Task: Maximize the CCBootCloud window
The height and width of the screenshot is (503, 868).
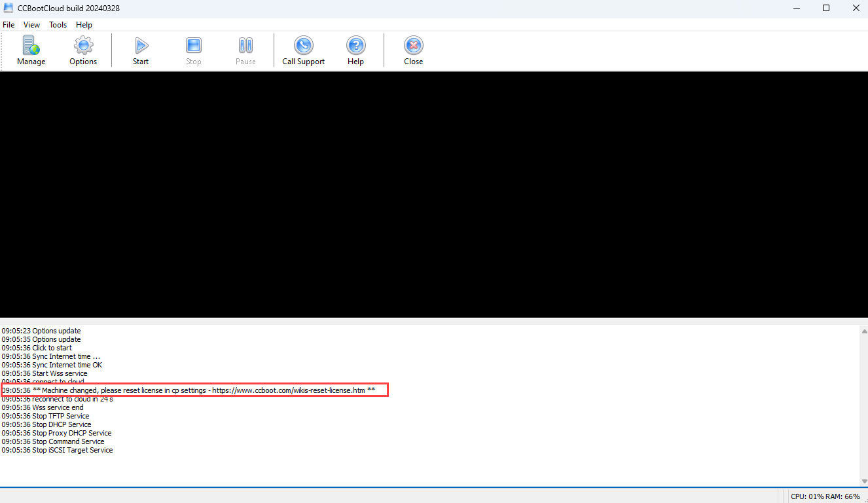Action: click(826, 9)
